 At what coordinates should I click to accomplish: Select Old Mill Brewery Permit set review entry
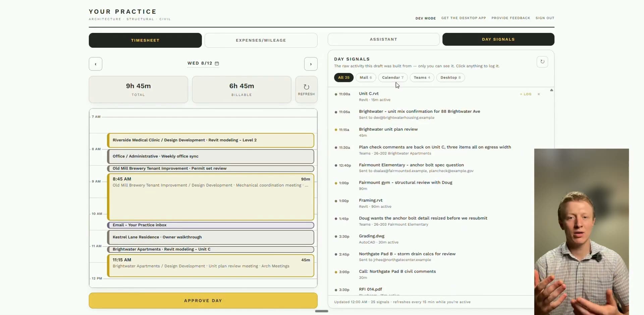[211, 169]
